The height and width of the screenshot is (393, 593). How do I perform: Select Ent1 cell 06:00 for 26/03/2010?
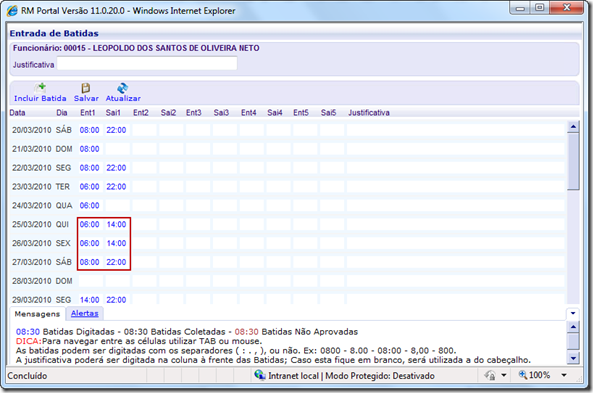pos(90,244)
